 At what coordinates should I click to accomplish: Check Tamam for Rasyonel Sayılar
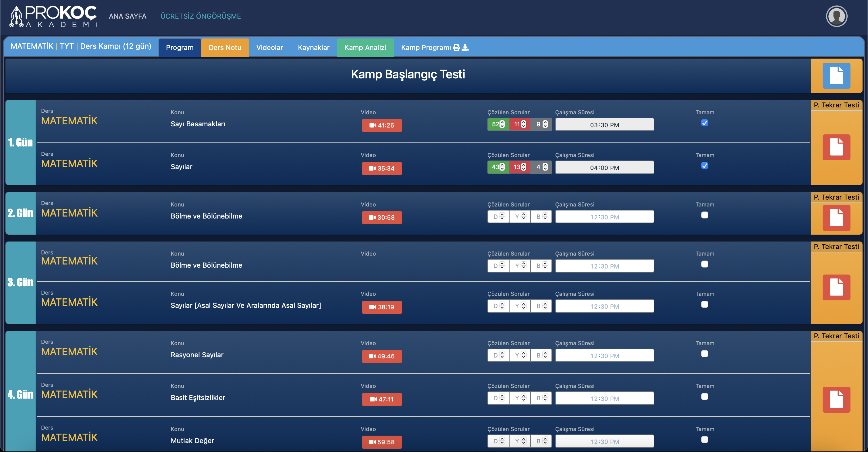[704, 354]
